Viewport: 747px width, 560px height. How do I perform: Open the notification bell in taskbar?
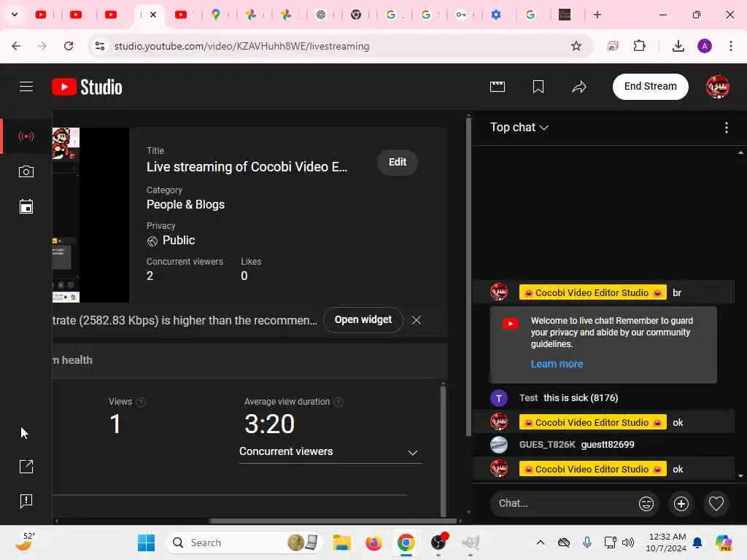pos(697,542)
